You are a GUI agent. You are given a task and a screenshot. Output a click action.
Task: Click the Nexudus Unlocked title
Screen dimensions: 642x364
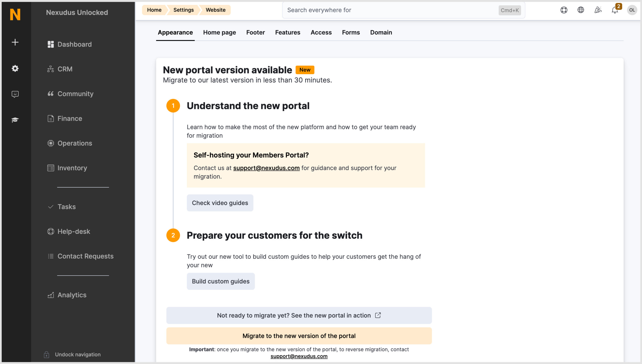pos(77,13)
